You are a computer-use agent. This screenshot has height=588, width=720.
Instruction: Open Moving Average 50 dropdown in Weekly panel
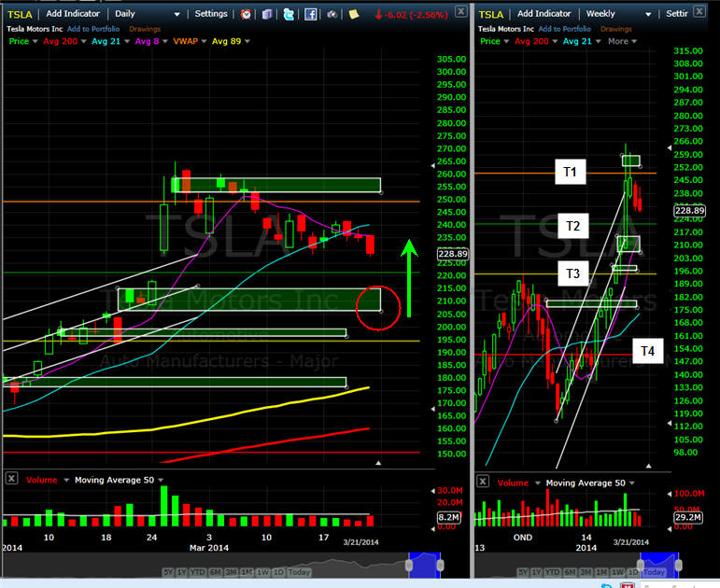tap(632, 483)
